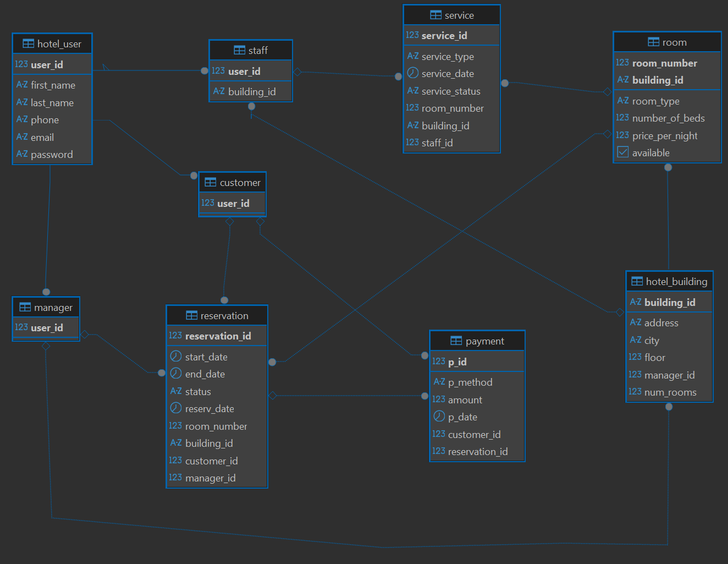Click the clock icon next to service_date

(x=413, y=73)
